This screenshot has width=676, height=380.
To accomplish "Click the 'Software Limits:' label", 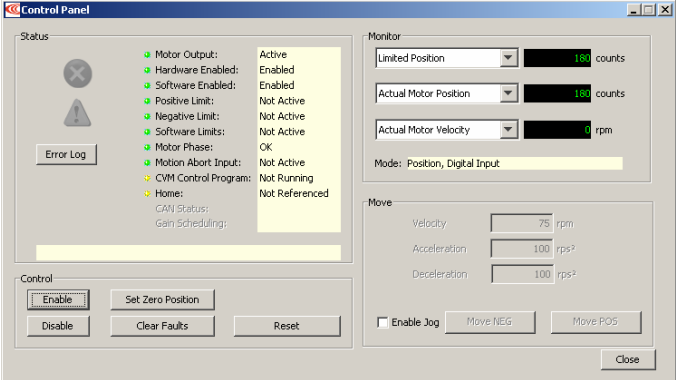I will click(190, 132).
